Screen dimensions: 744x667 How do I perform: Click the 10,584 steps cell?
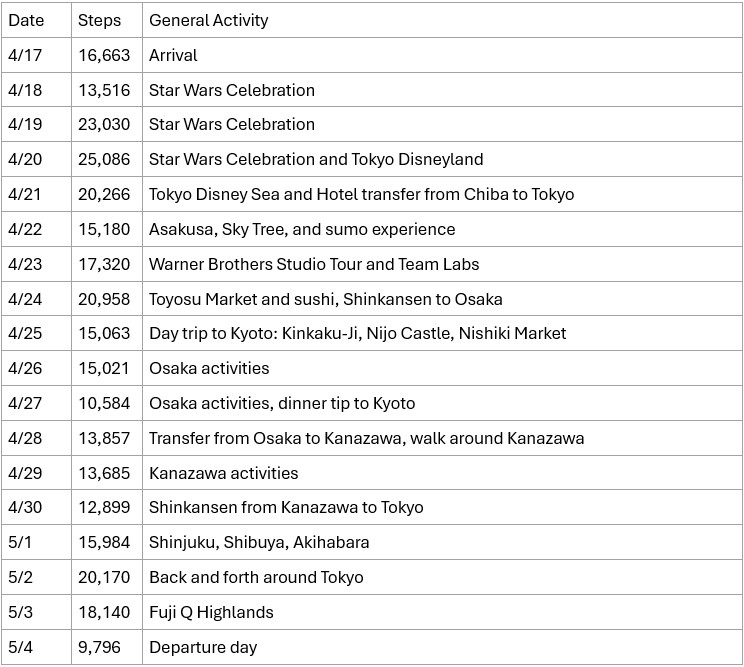(104, 403)
